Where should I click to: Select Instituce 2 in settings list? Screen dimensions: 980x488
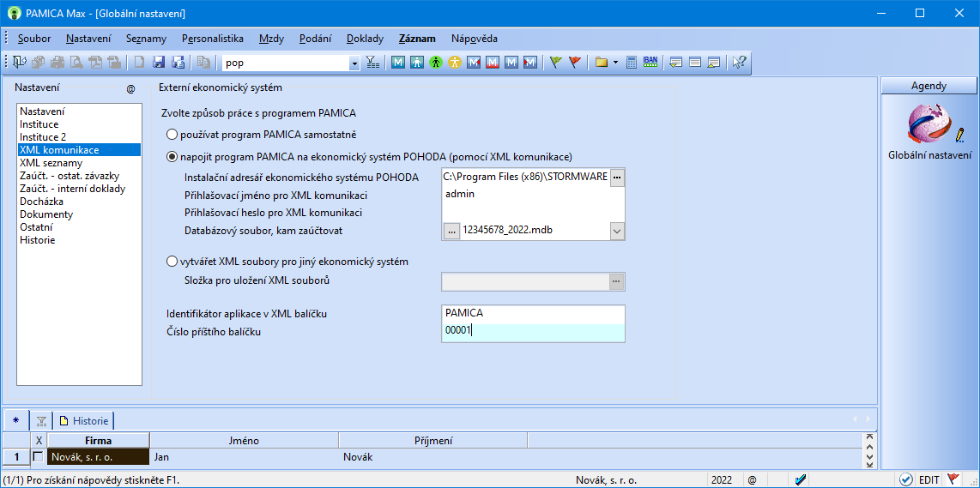click(x=43, y=137)
